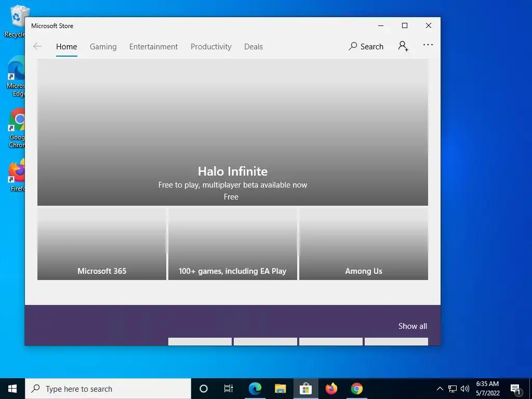Select the Microsoft Edge desktop shortcut
The width and height of the screenshot is (532, 399).
(x=15, y=77)
